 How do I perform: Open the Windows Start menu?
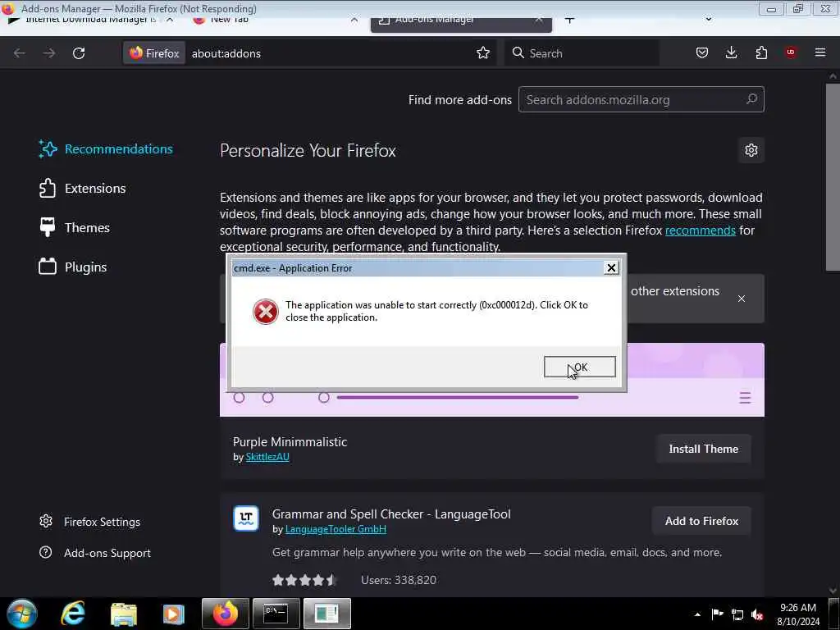click(22, 614)
